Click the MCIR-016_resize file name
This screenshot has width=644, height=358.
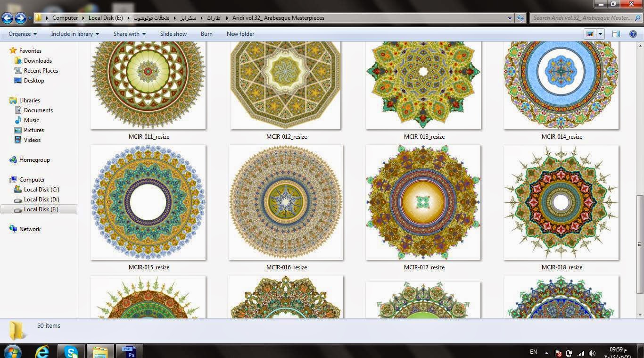(287, 267)
